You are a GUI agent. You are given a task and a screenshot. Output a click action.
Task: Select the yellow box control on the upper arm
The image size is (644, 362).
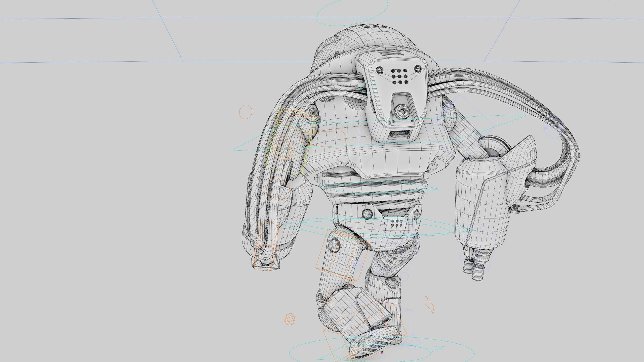[291, 142]
